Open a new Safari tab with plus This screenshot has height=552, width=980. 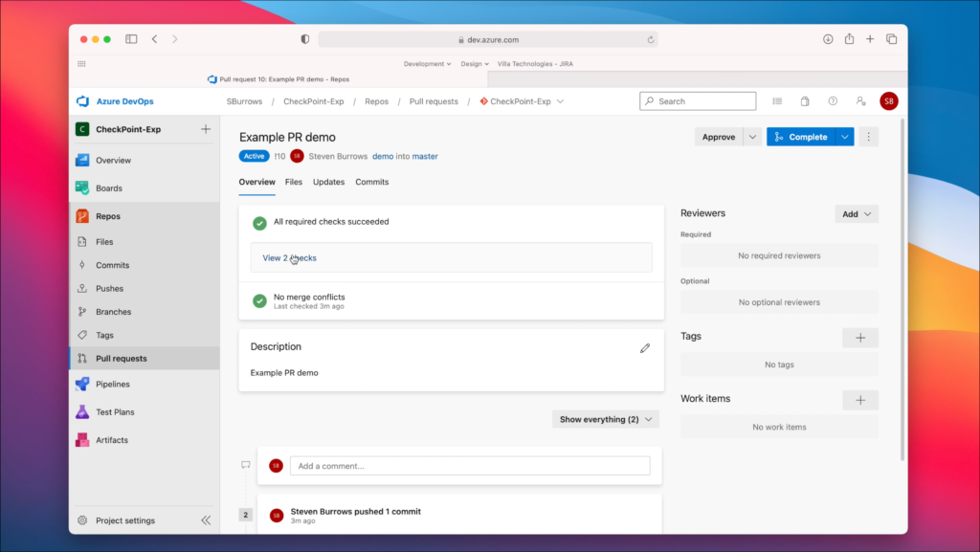coord(870,38)
